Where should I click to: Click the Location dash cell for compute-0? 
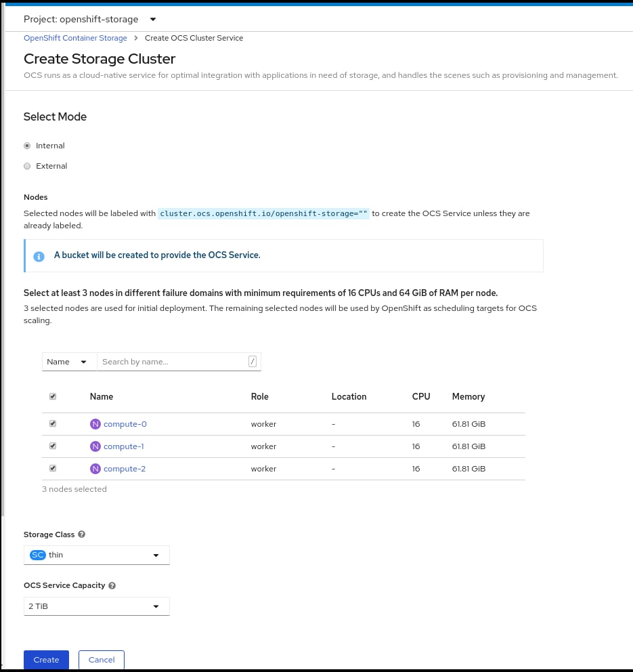[333, 424]
